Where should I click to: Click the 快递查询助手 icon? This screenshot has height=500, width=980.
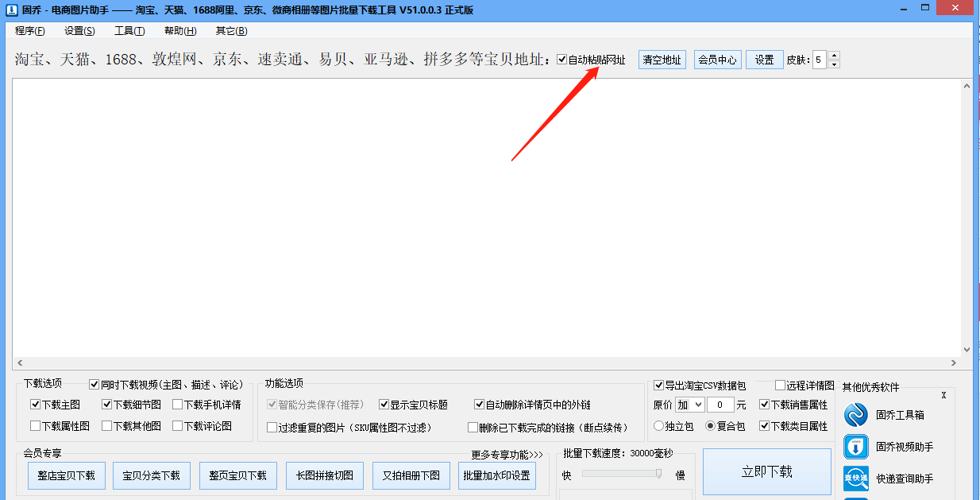[856, 479]
